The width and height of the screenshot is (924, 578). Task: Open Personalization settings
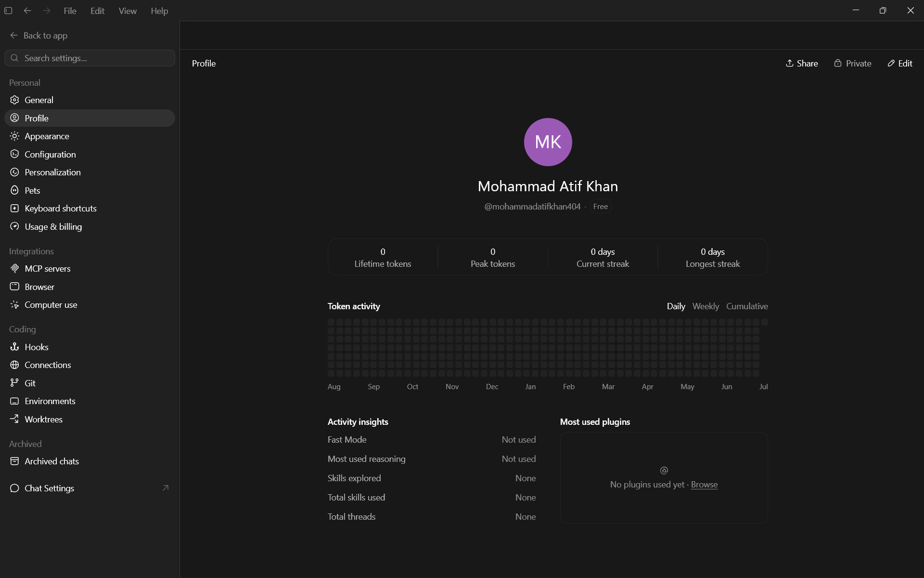90,172
